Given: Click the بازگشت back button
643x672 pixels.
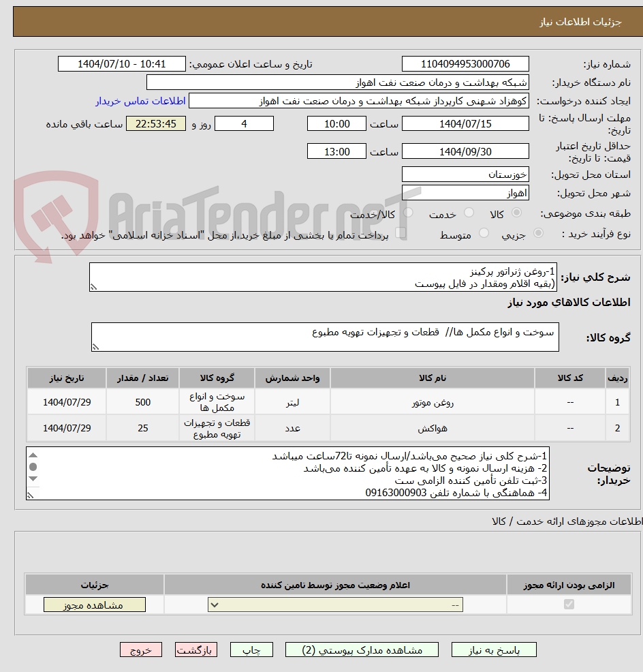Looking at the screenshot, I should click(195, 650).
